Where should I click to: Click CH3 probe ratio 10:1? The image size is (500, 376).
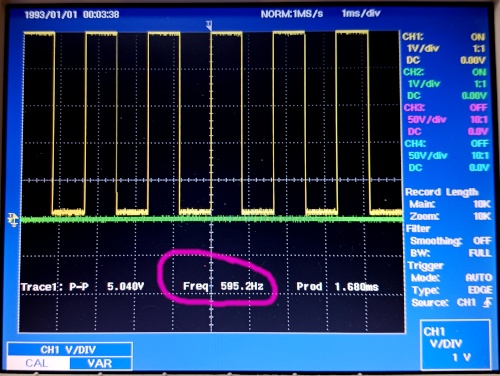click(479, 119)
